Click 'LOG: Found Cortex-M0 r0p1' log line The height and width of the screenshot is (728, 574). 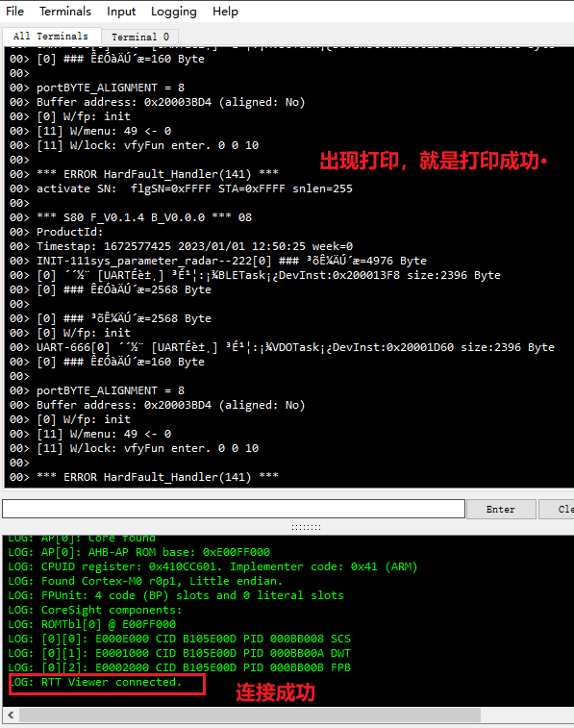145,581
